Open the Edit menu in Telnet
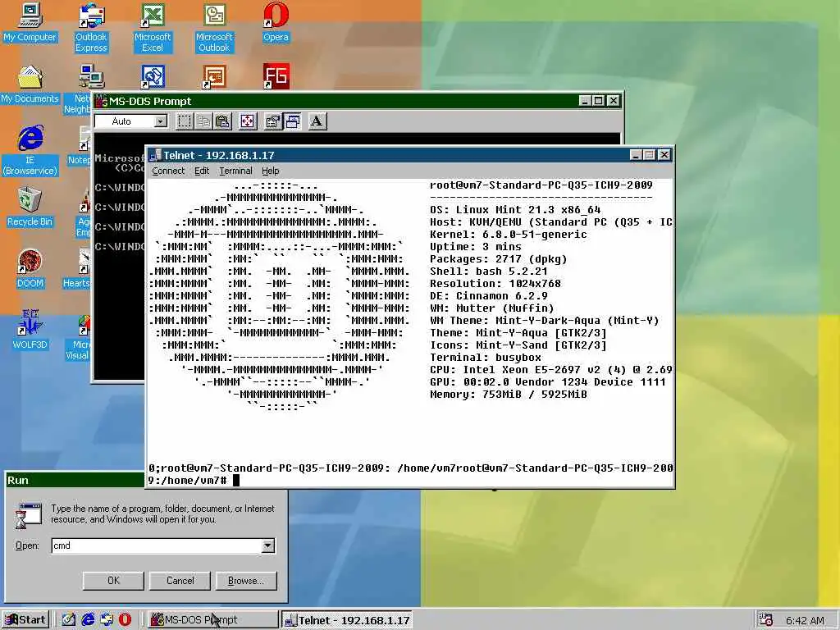Viewport: 840px width, 630px height. click(x=202, y=171)
